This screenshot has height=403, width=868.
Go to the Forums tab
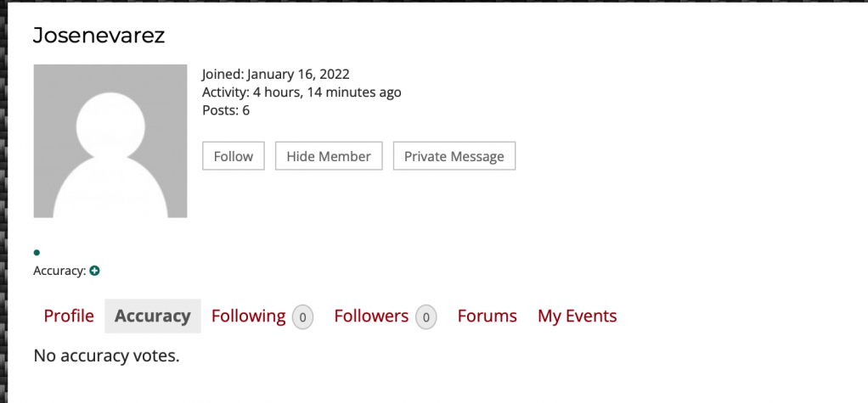[x=488, y=316]
